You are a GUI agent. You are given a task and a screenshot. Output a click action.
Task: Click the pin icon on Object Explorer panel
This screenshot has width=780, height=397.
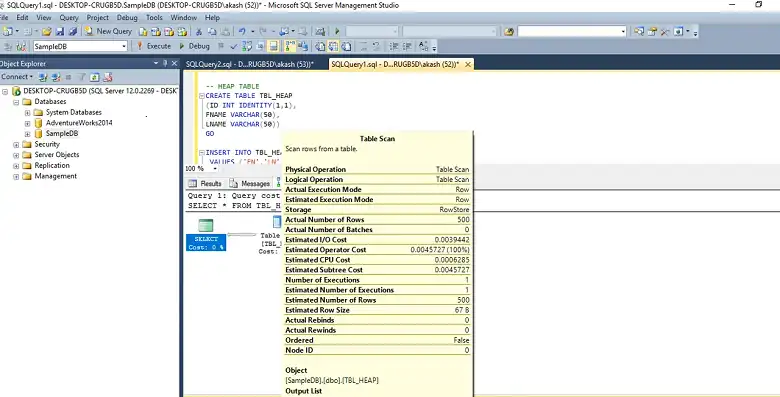point(165,63)
